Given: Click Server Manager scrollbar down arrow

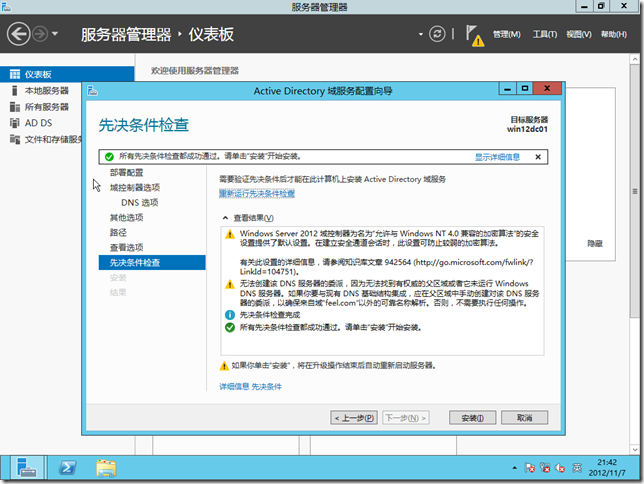Looking at the screenshot, I should click(635, 449).
